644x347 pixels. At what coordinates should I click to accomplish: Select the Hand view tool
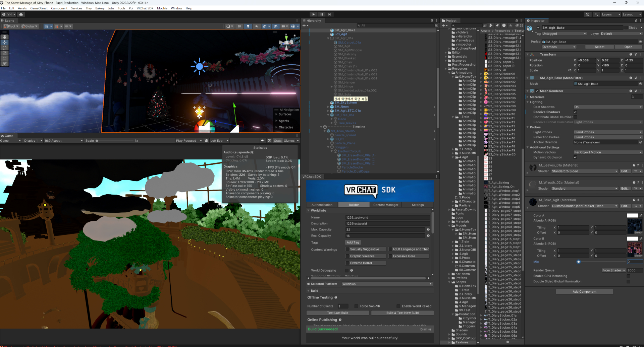4,37
